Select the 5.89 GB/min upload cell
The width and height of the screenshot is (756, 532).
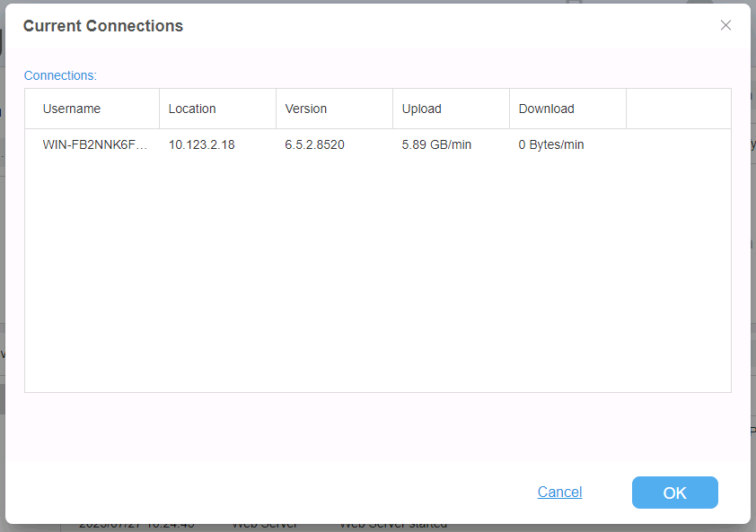(x=436, y=144)
